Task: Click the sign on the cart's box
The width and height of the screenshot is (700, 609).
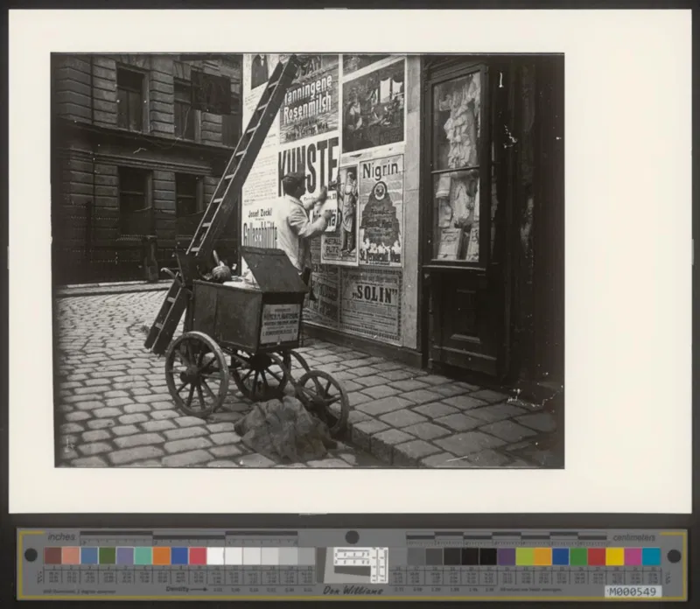Action: pos(280,323)
